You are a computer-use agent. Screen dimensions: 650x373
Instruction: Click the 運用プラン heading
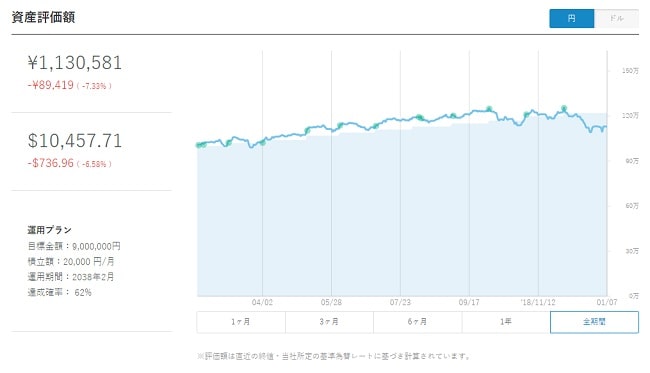[x=49, y=230]
